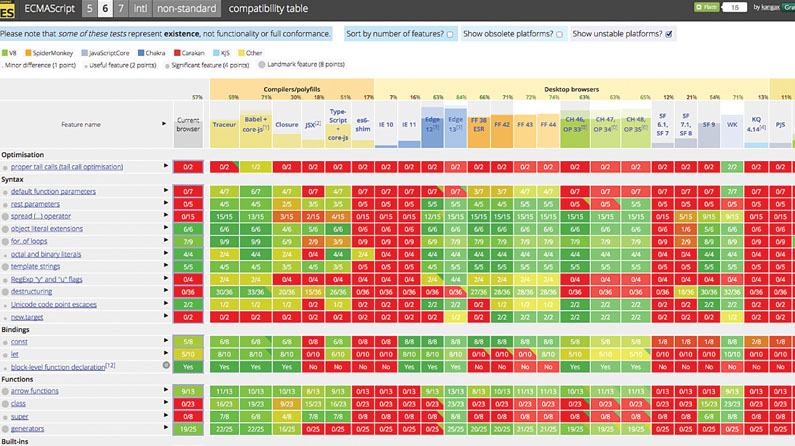Expand arrow functions row arrow
The height and width of the screenshot is (446, 795).
point(166,390)
